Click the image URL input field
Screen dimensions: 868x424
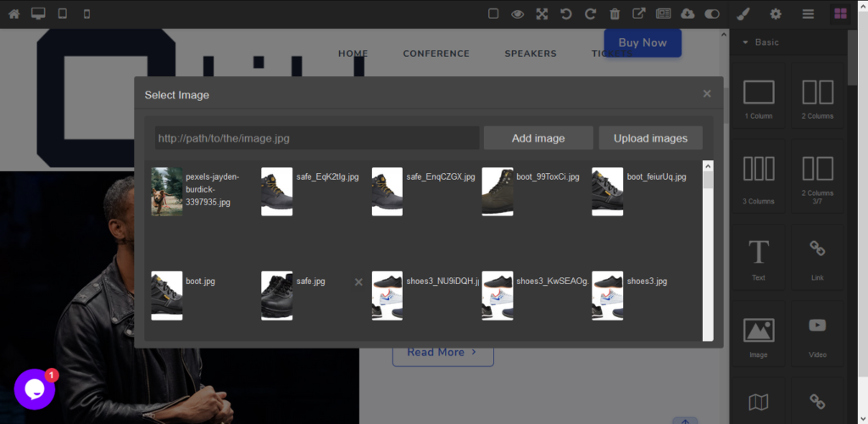317,138
